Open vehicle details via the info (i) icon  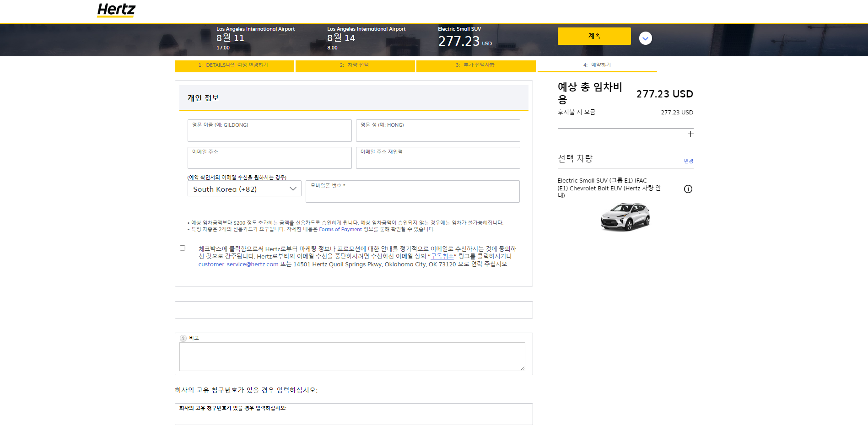688,189
